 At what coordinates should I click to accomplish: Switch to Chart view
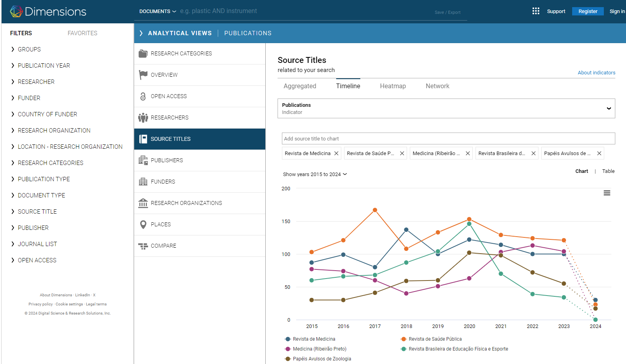(x=582, y=171)
